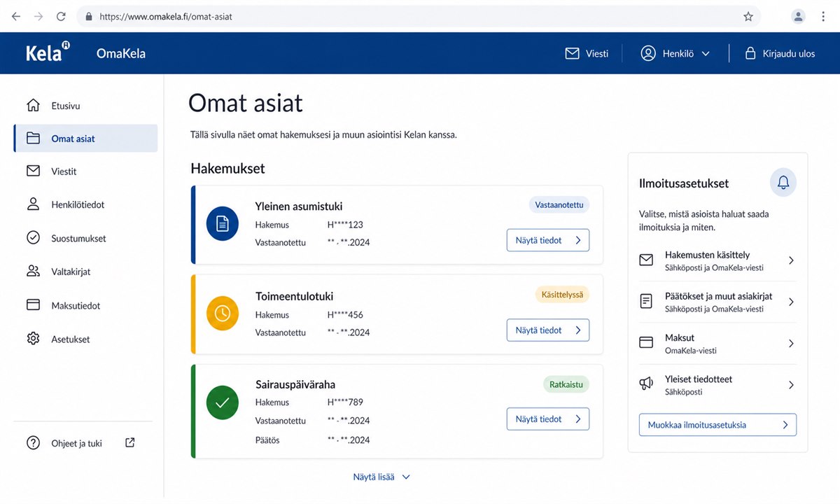The image size is (840, 504).
Task: Click chevron in Toimeentulotuki Näytä tiedot button
Action: point(578,330)
